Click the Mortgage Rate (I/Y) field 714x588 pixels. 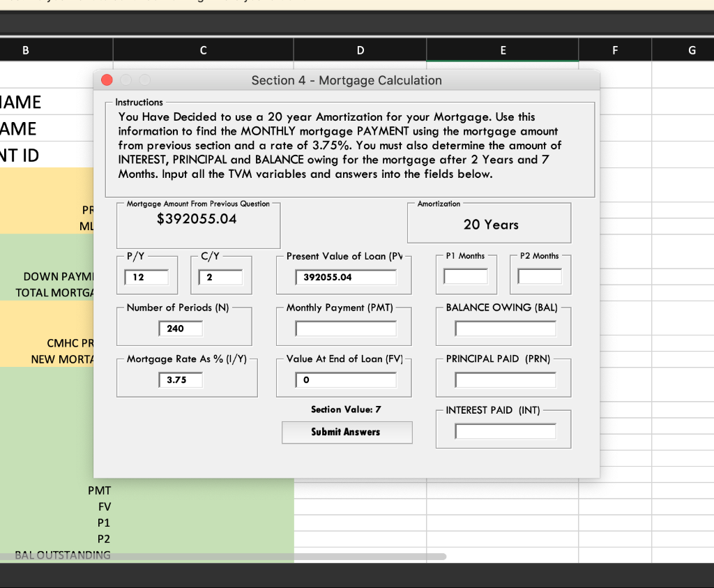coord(181,380)
